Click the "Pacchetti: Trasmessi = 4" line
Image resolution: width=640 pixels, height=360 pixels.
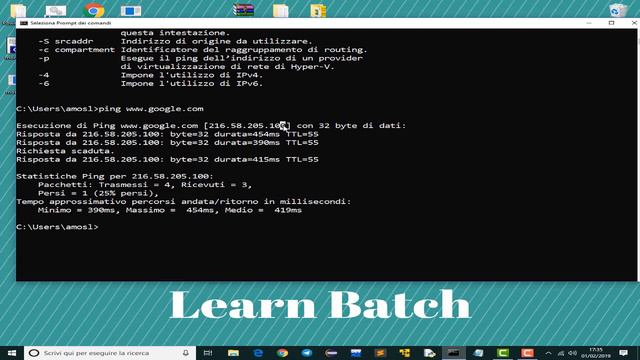[x=145, y=185]
